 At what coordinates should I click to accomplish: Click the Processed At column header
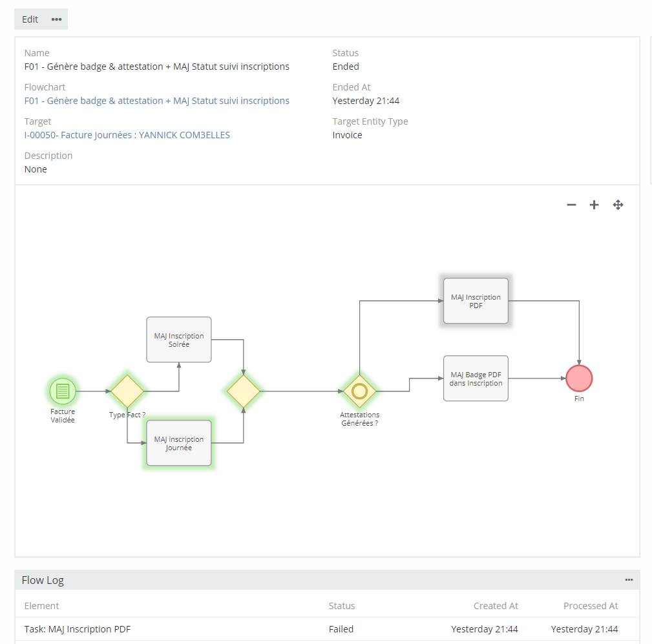pos(591,606)
